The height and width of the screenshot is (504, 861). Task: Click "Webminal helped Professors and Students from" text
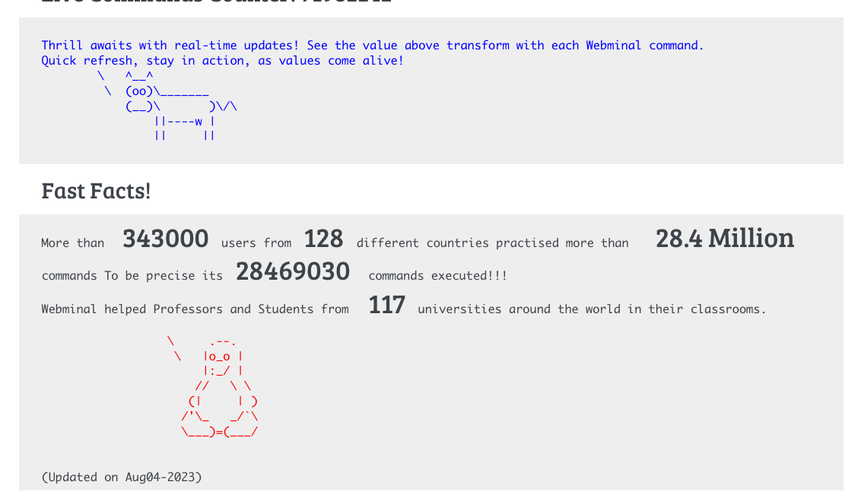(x=195, y=309)
